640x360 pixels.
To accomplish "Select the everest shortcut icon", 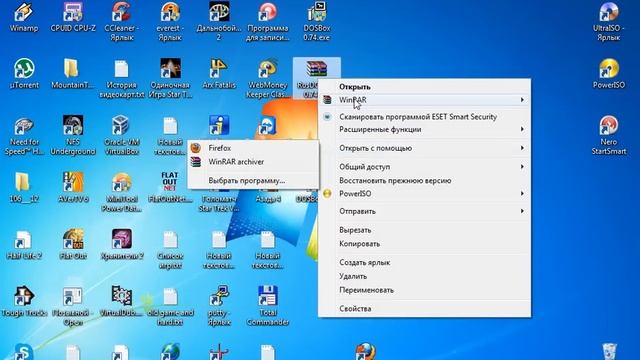I will point(170,21).
